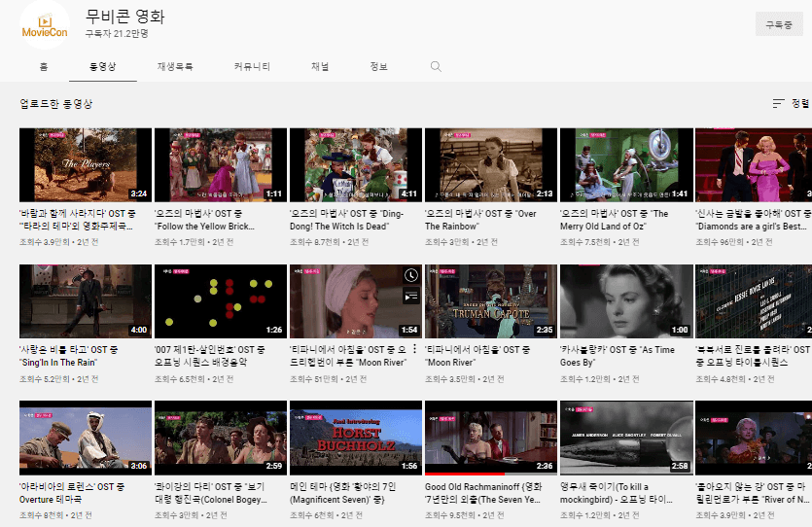Open the '007 제1탄-살인번호' title link
This screenshot has width=812, height=527.
210,356
